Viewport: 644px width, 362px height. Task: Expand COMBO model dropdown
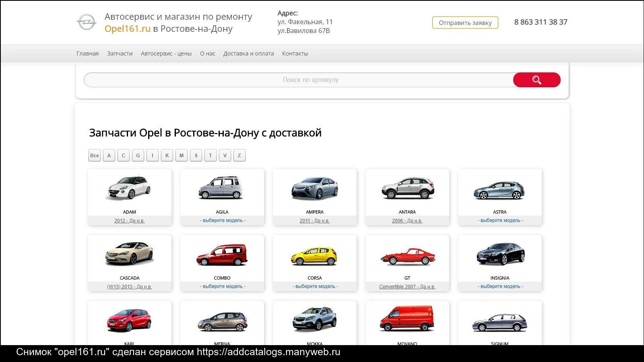point(222,286)
